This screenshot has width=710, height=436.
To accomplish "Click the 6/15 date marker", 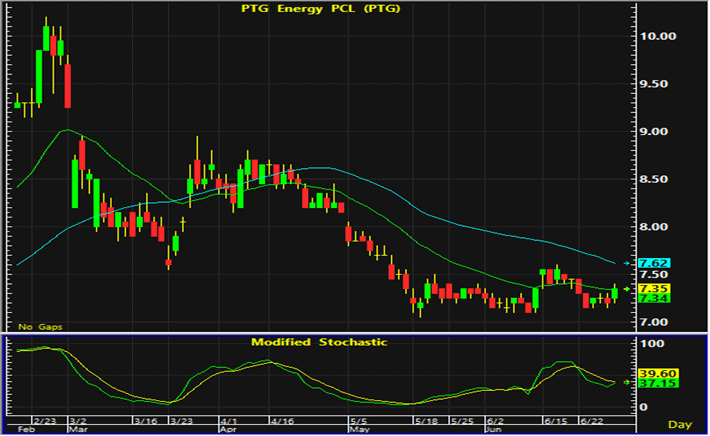I will (x=556, y=421).
